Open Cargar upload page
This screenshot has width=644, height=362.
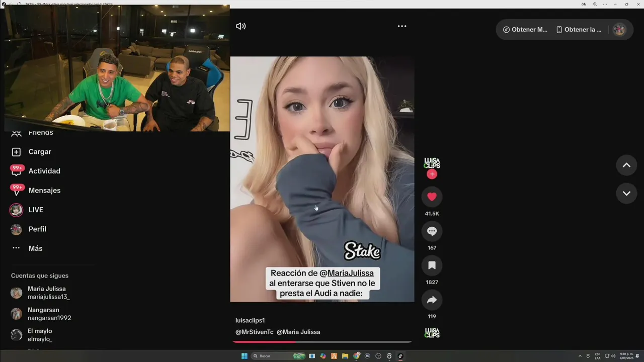click(x=40, y=152)
